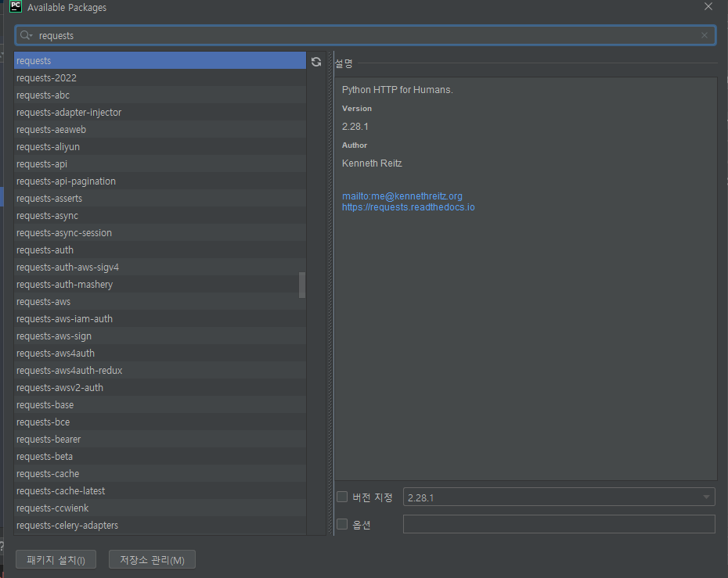Image resolution: width=728 pixels, height=578 pixels.
Task: Select the requests-api-pagination package
Action: (x=160, y=181)
